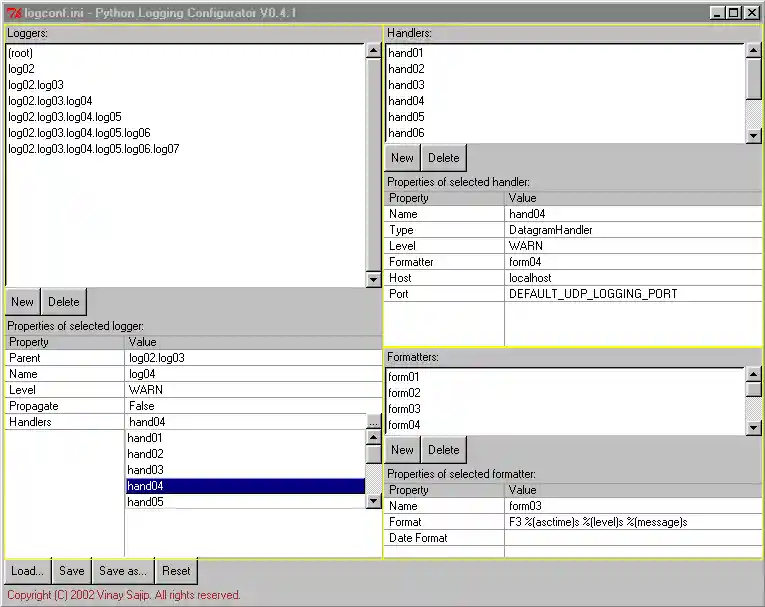Edit logger Propagate value False

[253, 406]
